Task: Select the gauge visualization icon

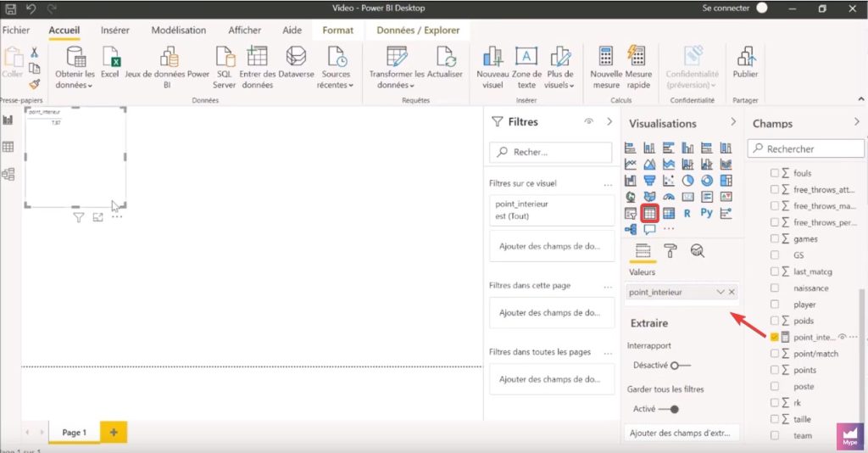Action: pos(668,197)
